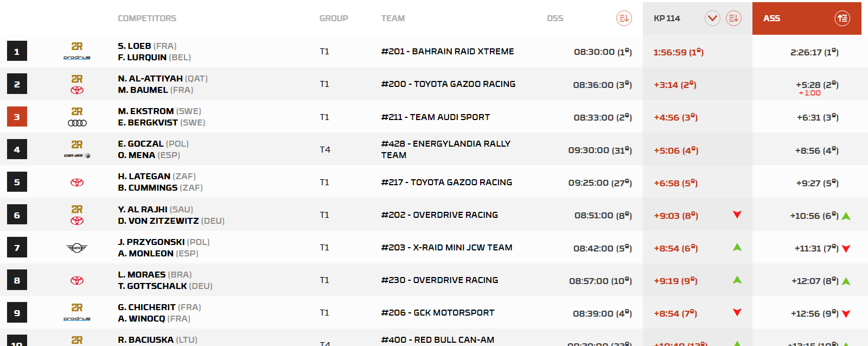Select team #206 - GCK MOTORSPORT

(438, 313)
